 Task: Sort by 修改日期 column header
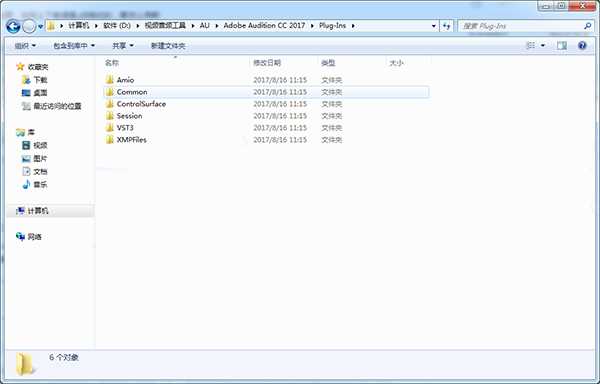(x=267, y=63)
